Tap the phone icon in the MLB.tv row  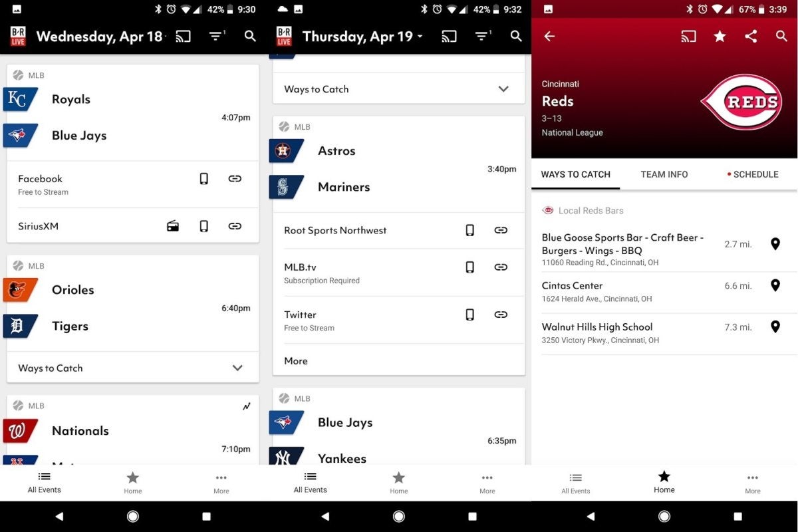(x=470, y=267)
